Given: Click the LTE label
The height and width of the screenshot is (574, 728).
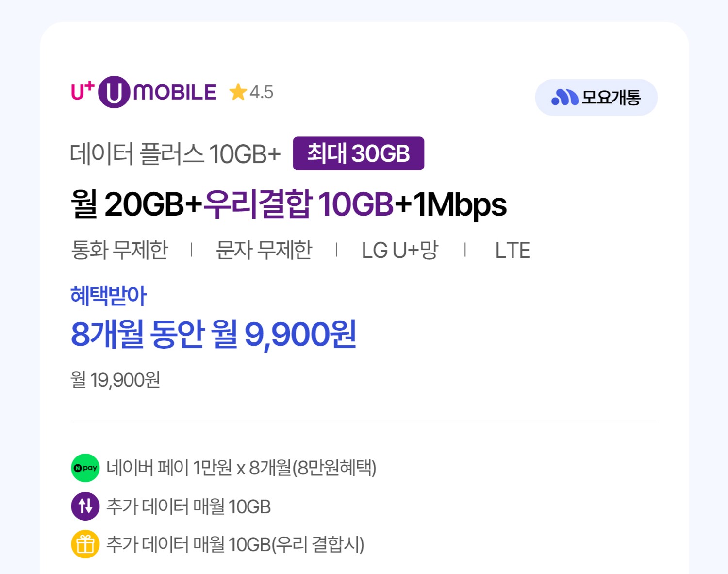Looking at the screenshot, I should tap(513, 251).
